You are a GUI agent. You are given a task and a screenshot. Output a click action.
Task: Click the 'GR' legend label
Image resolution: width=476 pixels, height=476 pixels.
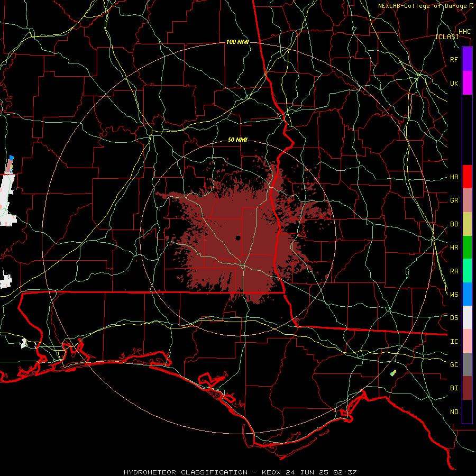pyautogui.click(x=454, y=200)
